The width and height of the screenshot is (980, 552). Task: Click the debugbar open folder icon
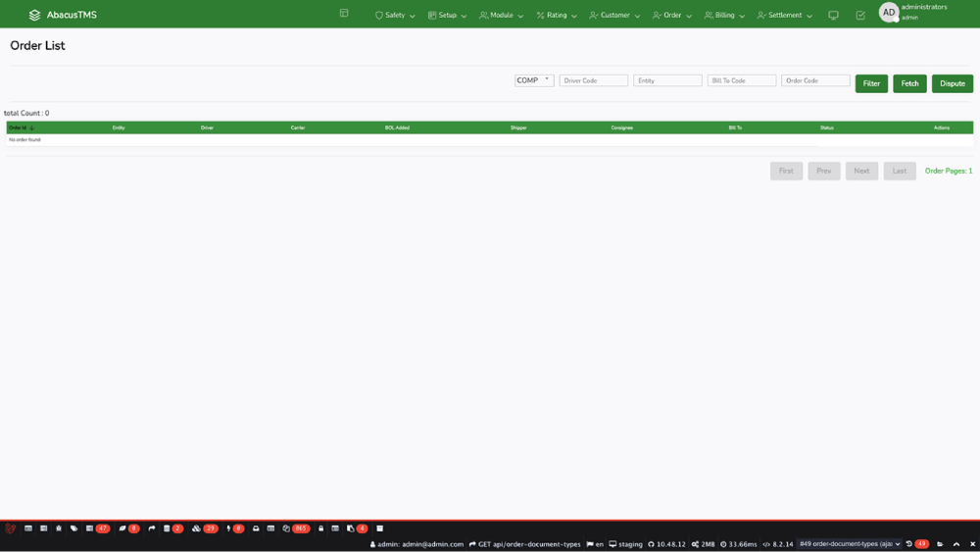point(940,544)
